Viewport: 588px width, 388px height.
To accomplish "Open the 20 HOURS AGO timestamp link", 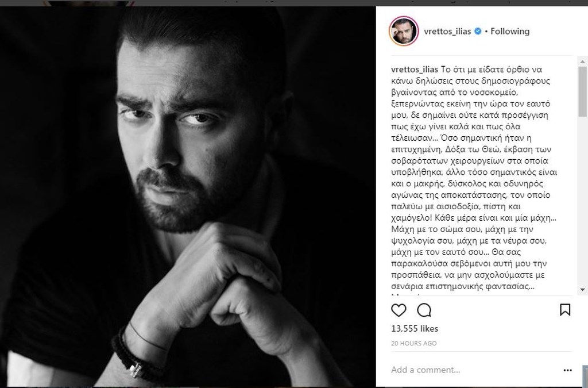I will click(x=413, y=343).
